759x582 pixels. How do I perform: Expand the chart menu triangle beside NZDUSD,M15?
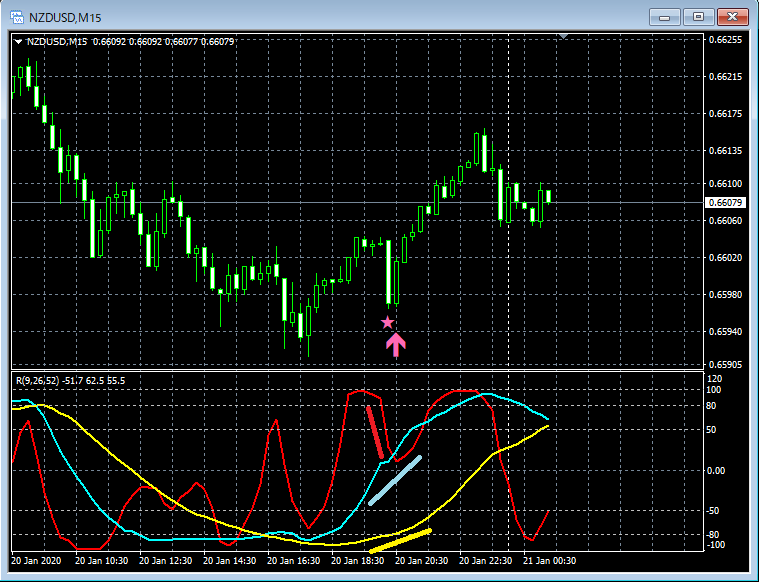(18, 42)
